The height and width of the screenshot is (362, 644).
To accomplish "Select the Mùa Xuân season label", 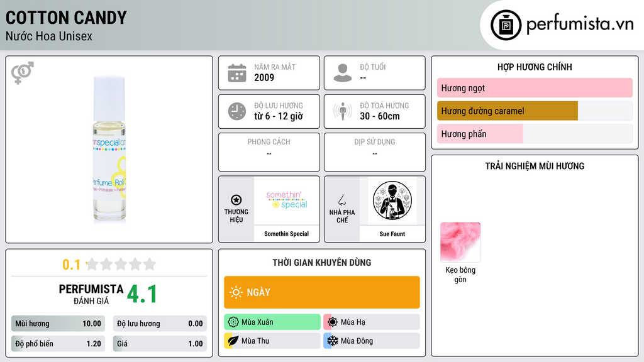I will tap(257, 322).
